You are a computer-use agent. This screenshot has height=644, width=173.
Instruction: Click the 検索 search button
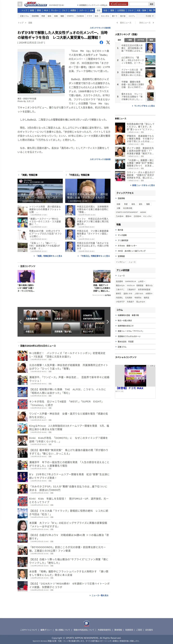pyautogui.click(x=152, y=4)
